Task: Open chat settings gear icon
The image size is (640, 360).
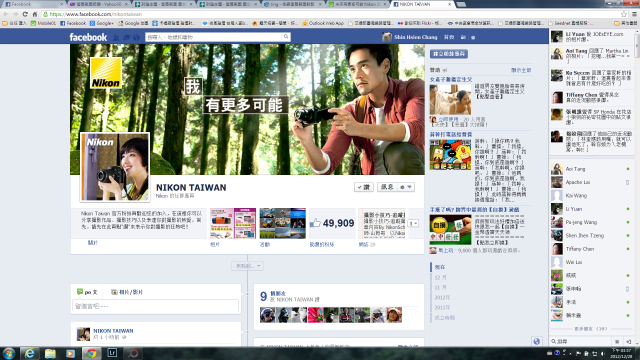Action: coord(617,342)
